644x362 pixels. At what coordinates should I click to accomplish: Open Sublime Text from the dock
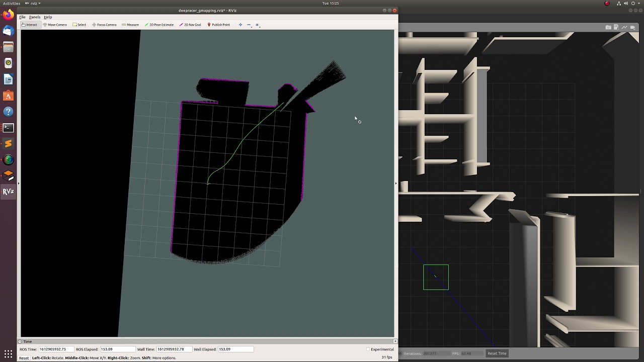[8, 144]
